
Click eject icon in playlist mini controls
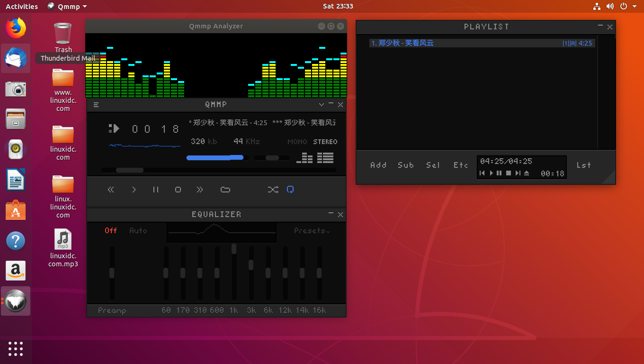pyautogui.click(x=527, y=173)
